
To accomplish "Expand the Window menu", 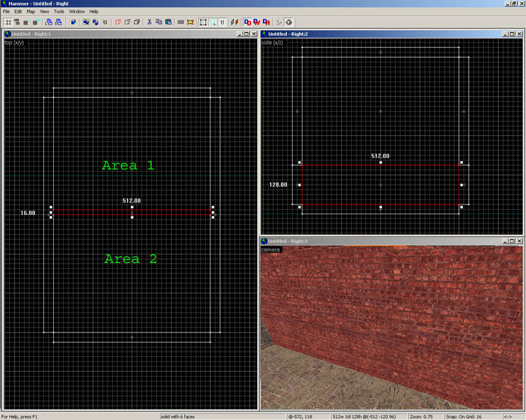I will tap(77, 12).
